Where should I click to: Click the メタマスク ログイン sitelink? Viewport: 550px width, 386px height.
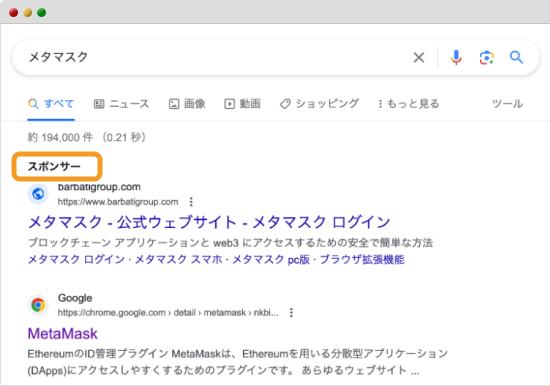point(76,260)
